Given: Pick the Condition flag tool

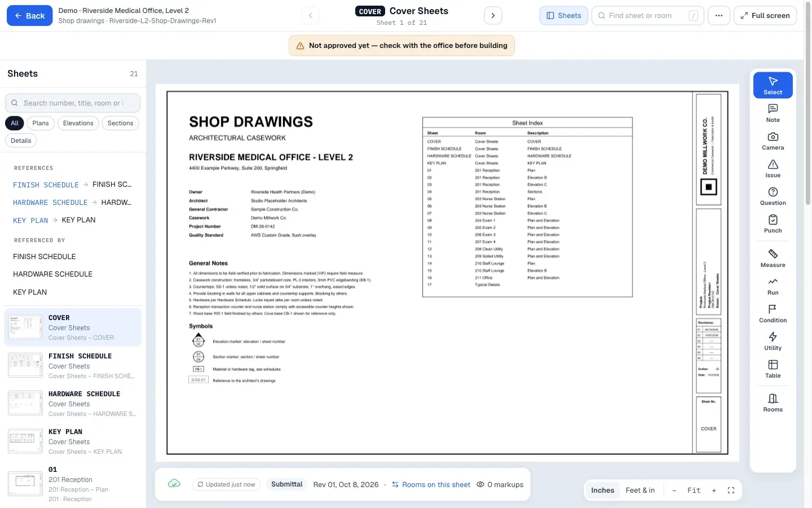Looking at the screenshot, I should tap(773, 313).
